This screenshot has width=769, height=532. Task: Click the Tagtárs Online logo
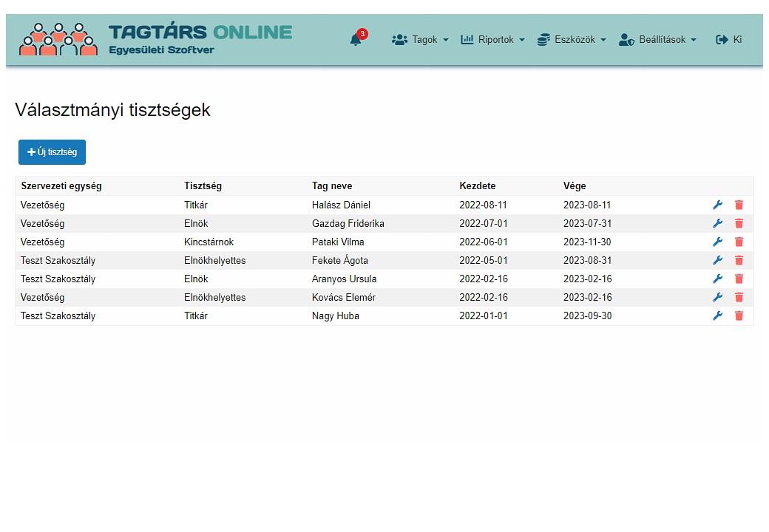click(x=155, y=39)
